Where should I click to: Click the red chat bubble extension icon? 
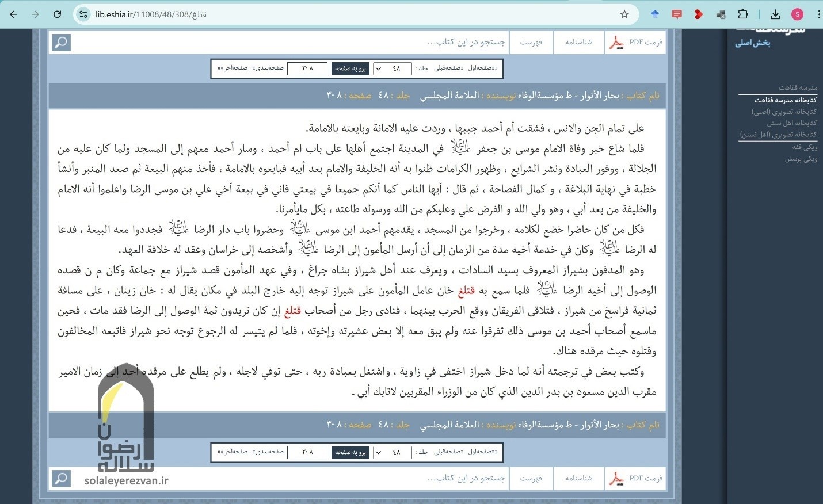coord(677,14)
